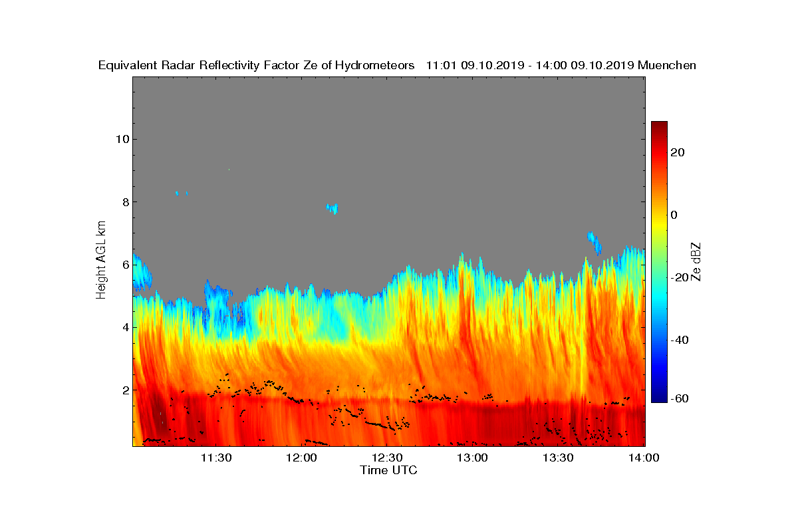Click the height tick label 8
Viewport: 798px width, 532px height.
124,201
